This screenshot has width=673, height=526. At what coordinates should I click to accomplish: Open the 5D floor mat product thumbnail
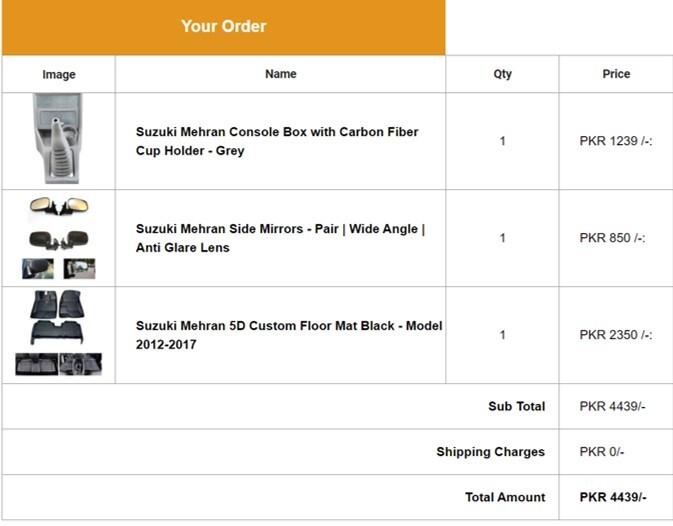point(58,333)
